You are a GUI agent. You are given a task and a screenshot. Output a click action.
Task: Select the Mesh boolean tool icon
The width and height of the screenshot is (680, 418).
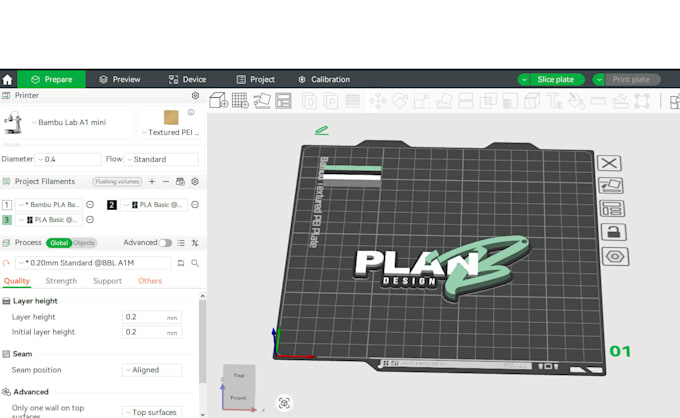click(x=488, y=101)
